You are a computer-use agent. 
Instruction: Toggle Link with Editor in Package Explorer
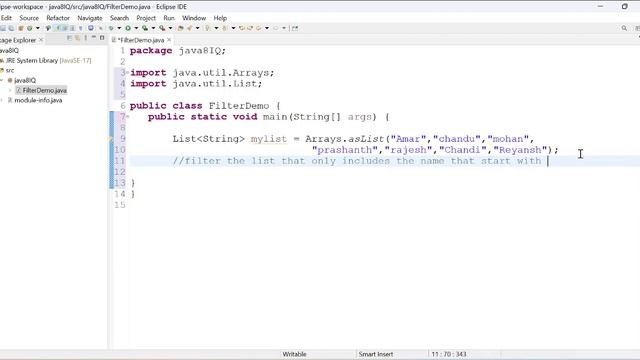(x=77, y=38)
